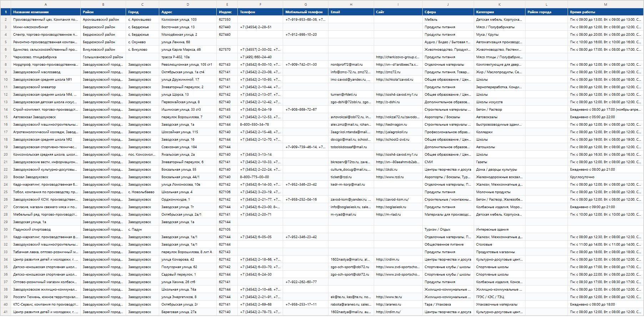Image resolution: width=644 pixels, height=322 pixels.
Task: Click the 'Мобильный телефон' header cell
Action: pyautogui.click(x=306, y=12)
